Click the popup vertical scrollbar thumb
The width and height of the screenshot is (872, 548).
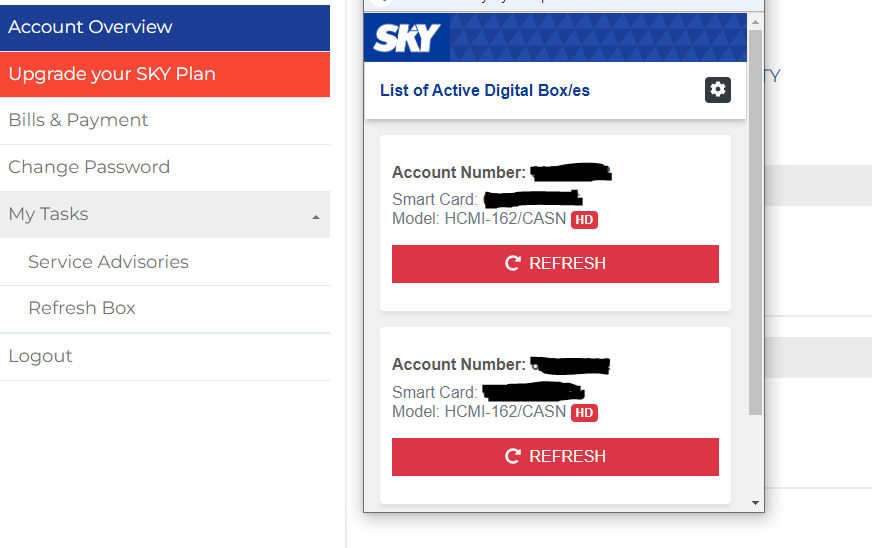tap(755, 220)
